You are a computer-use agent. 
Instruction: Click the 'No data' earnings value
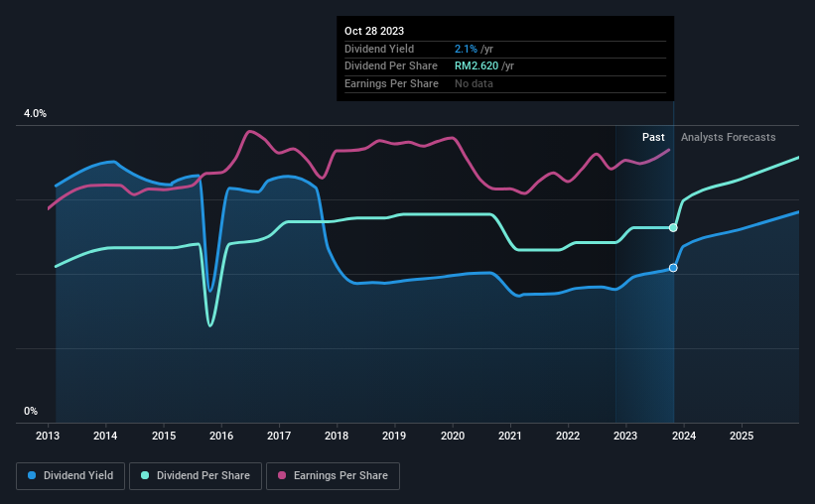point(474,83)
